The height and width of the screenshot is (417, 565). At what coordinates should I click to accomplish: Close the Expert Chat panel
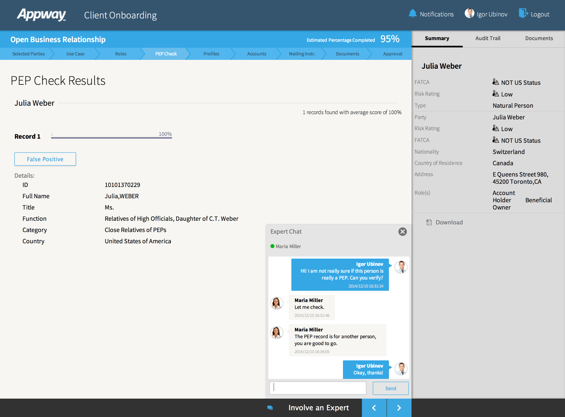point(402,231)
